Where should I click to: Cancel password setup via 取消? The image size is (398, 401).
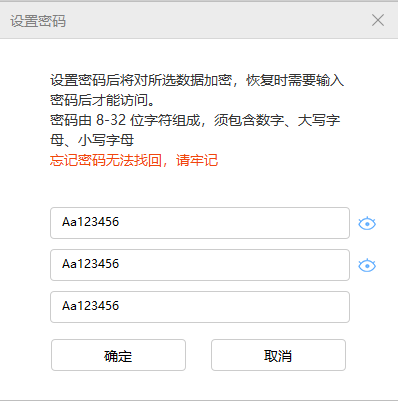[x=278, y=355]
